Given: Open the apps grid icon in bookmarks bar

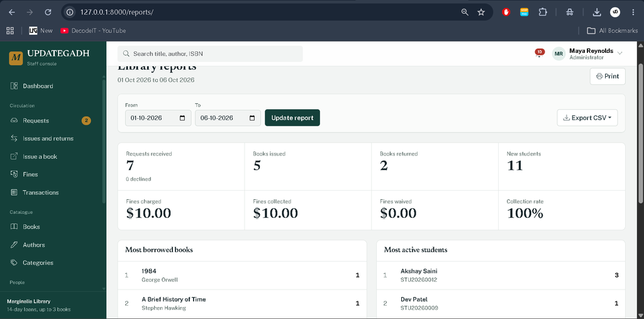Looking at the screenshot, I should pos(10,30).
